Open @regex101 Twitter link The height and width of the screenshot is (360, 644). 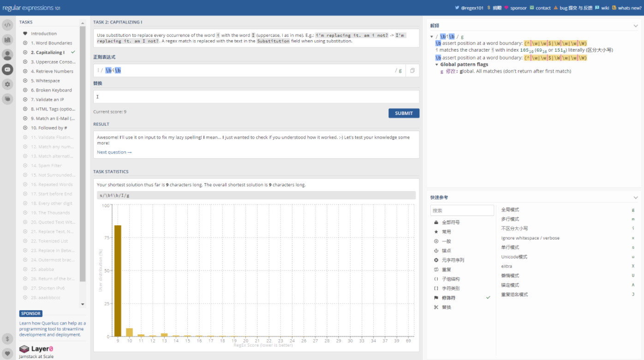coord(469,8)
